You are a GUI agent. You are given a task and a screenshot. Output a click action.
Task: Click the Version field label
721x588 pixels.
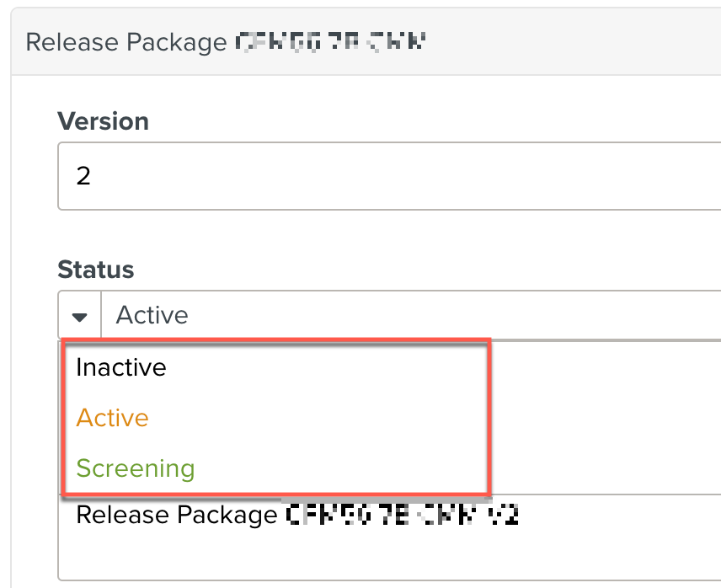tap(103, 121)
